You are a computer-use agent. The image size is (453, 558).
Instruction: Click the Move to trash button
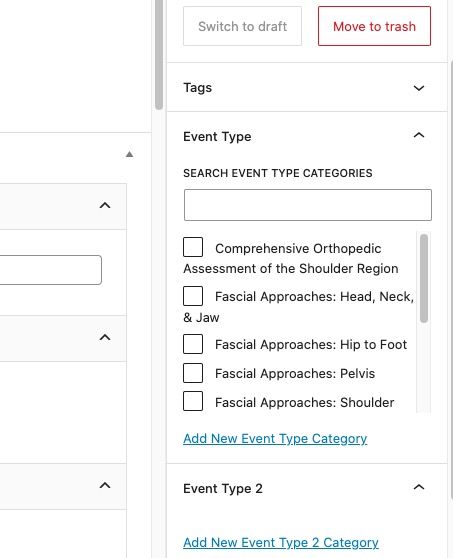[x=374, y=26]
